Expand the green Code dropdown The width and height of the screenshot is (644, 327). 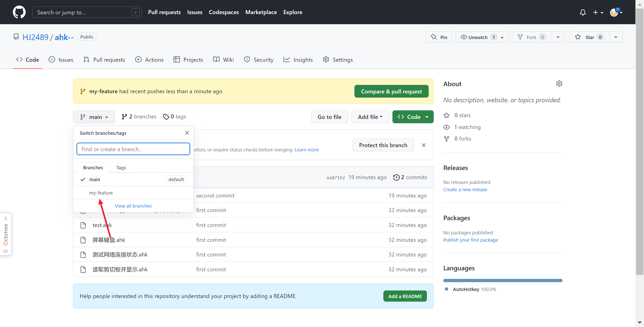click(413, 117)
